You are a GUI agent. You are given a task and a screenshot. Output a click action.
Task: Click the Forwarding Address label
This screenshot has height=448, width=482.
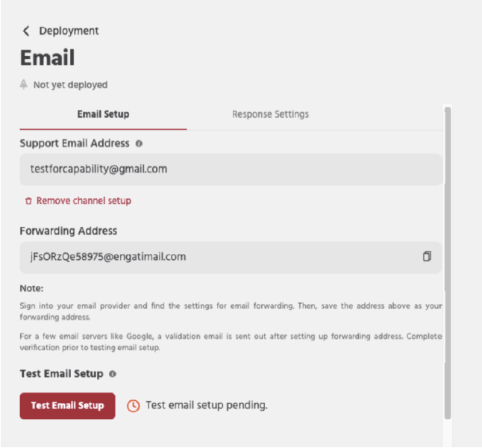[69, 231]
